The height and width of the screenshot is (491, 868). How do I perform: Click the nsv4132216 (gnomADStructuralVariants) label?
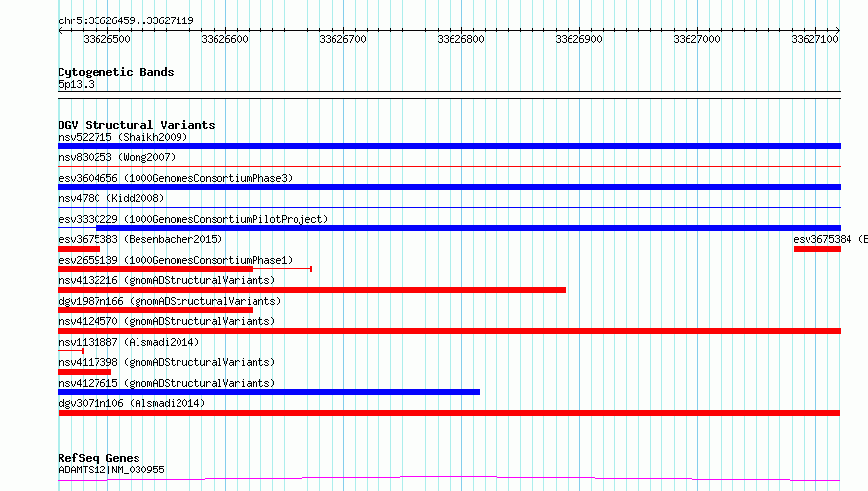point(167,280)
